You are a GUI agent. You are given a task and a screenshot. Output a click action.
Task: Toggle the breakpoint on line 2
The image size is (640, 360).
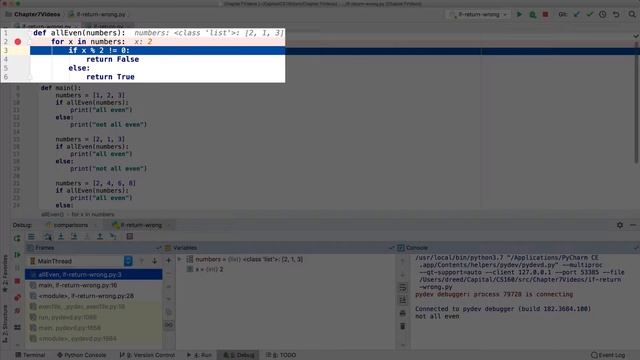tap(18, 42)
